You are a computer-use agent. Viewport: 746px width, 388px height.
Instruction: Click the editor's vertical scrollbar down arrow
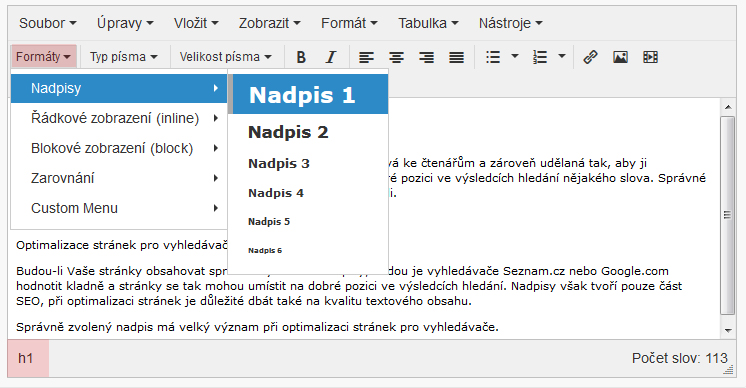(728, 330)
